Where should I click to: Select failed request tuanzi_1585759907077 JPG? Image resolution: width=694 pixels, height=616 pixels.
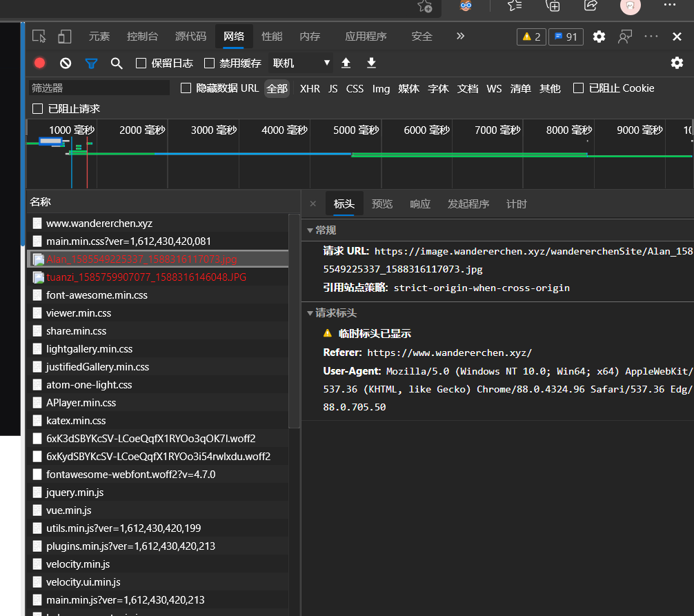coord(158,277)
